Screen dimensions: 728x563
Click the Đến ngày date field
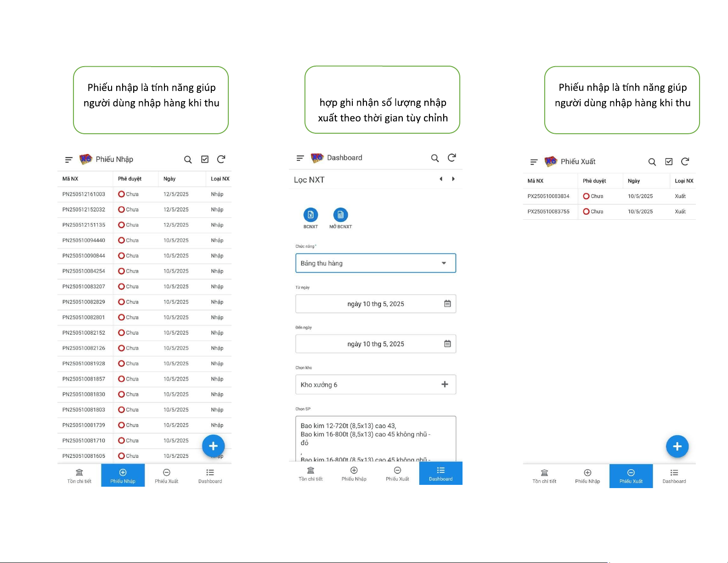pyautogui.click(x=375, y=344)
